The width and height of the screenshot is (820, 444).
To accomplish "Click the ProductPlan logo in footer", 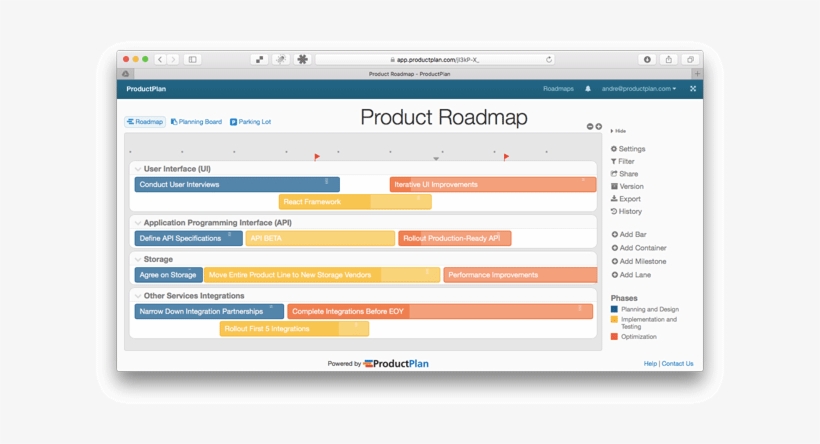I will 396,363.
